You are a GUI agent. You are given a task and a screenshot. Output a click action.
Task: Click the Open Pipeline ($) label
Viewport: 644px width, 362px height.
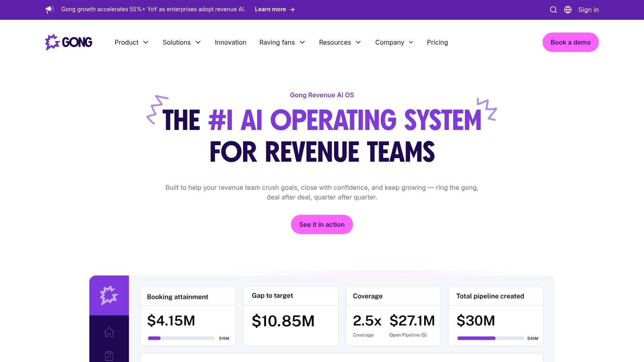tap(408, 335)
